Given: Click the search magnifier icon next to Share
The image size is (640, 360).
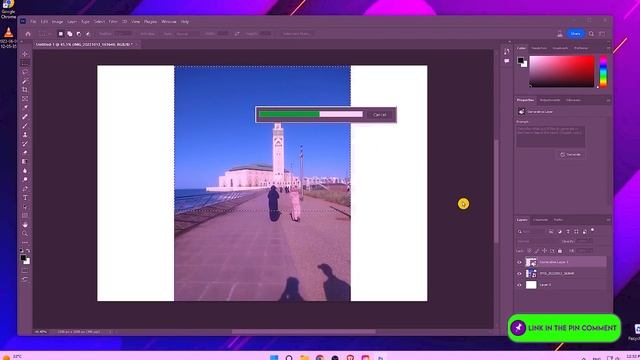Looking at the screenshot, I should [x=591, y=34].
